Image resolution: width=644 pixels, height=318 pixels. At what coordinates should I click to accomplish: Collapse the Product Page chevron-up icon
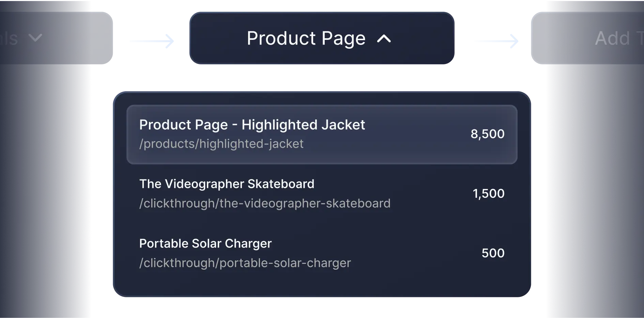384,38
